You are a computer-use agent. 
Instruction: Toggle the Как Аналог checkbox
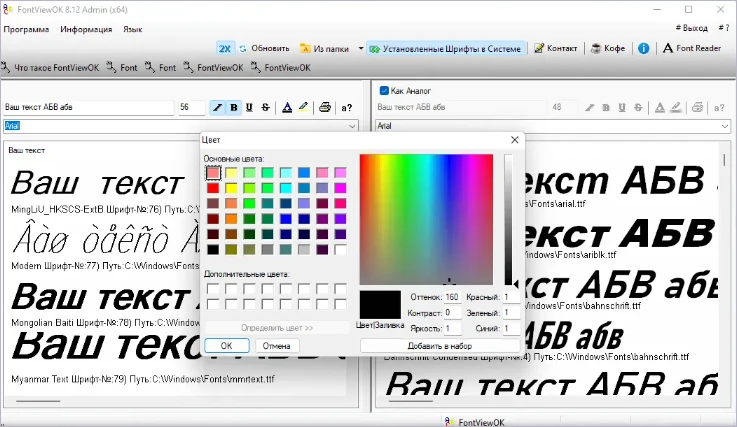coord(385,90)
